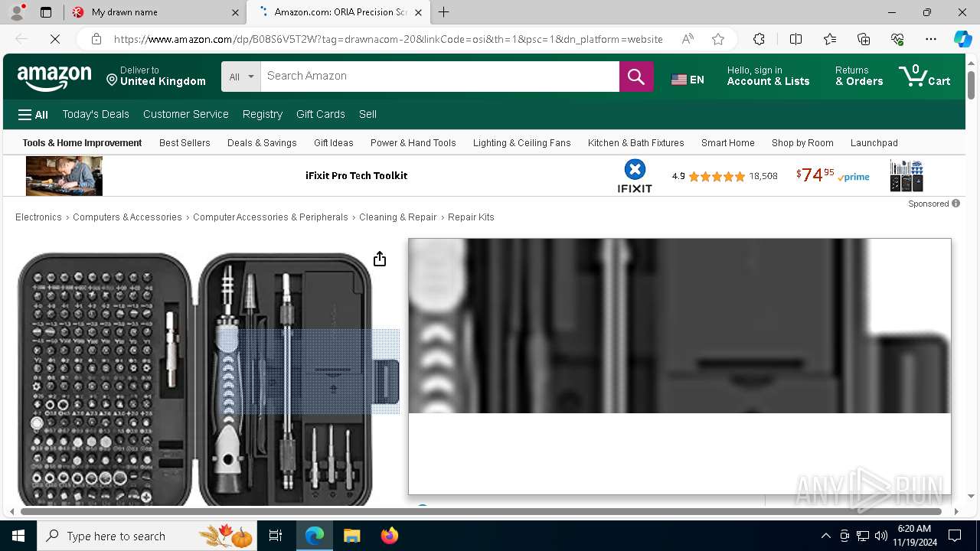
Task: Click Returns & Orders link
Action: [859, 76]
